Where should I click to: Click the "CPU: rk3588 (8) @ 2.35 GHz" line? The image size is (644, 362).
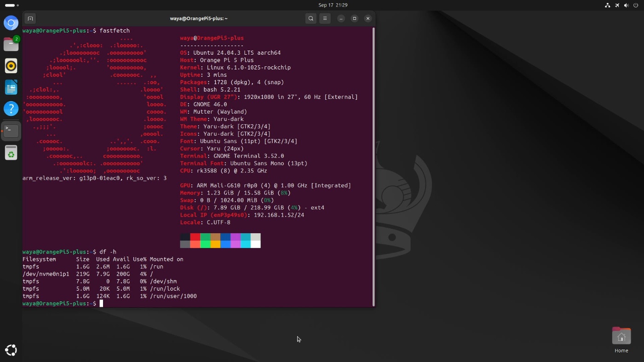coord(224,171)
